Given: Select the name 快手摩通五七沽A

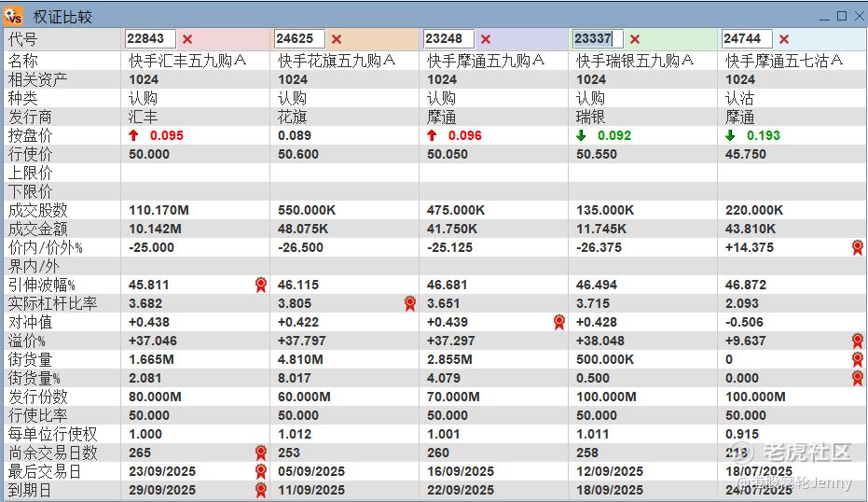Looking at the screenshot, I should [x=784, y=61].
